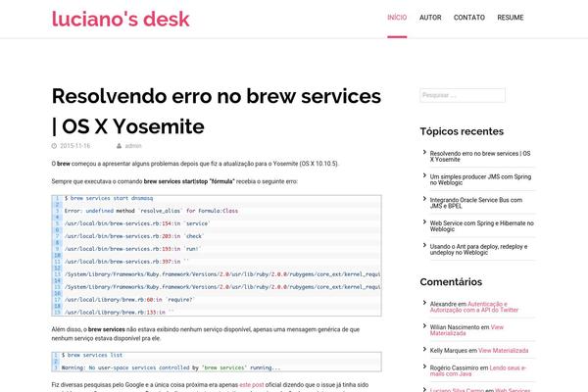
Task: Open Kelly Marques' View Materializada comment link
Action: coord(504,351)
